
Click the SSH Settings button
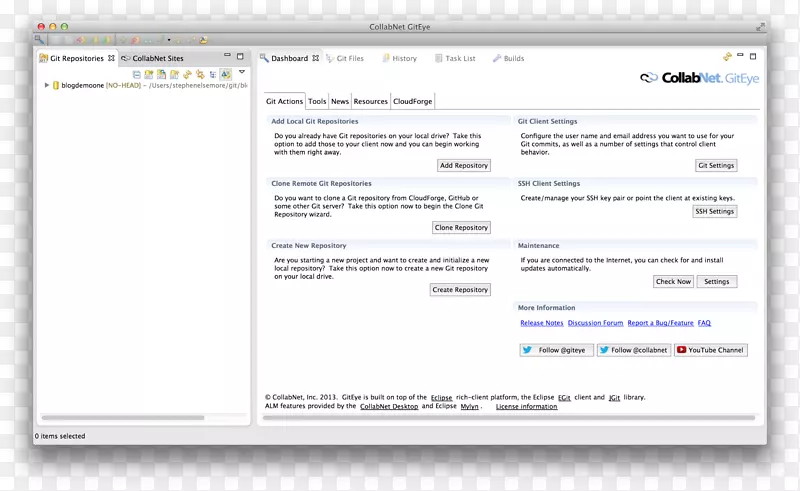coord(714,212)
